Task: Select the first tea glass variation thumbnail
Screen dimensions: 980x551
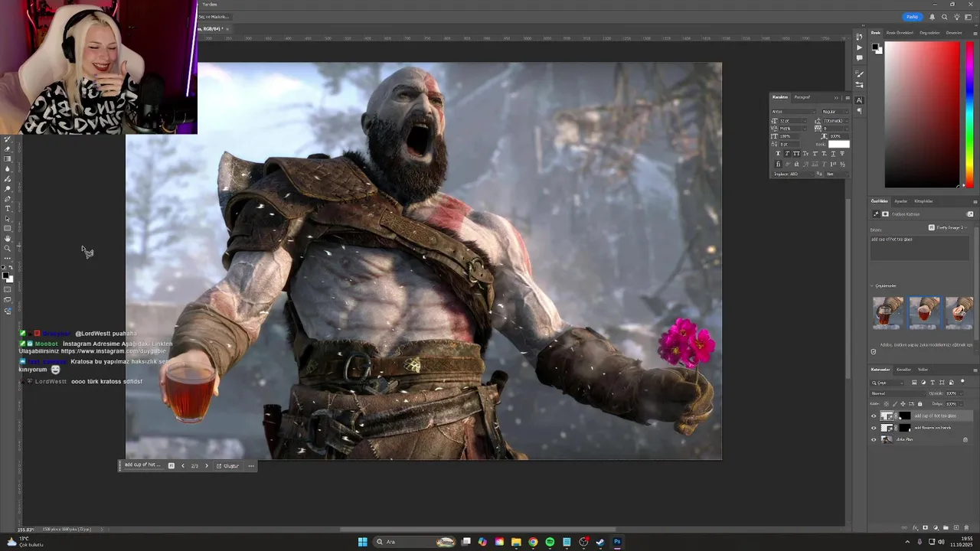Action: click(x=888, y=313)
